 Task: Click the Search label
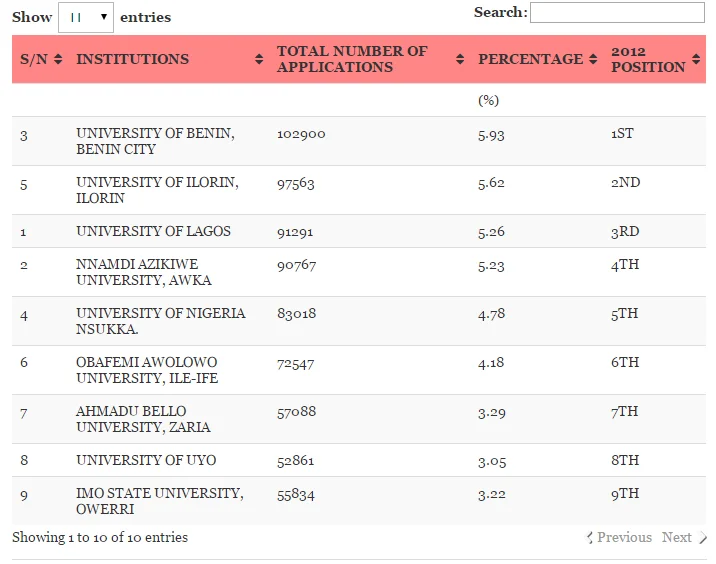pos(500,12)
